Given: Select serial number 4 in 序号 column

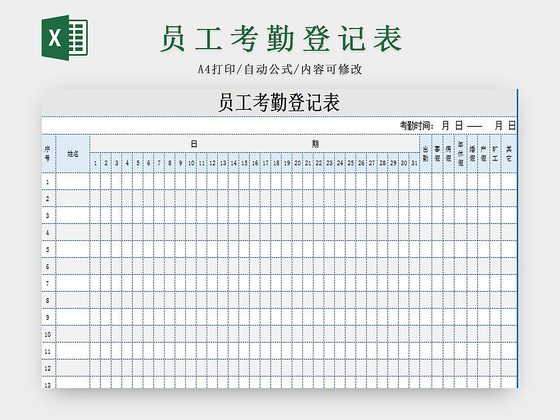Looking at the screenshot, I should pos(48,232).
